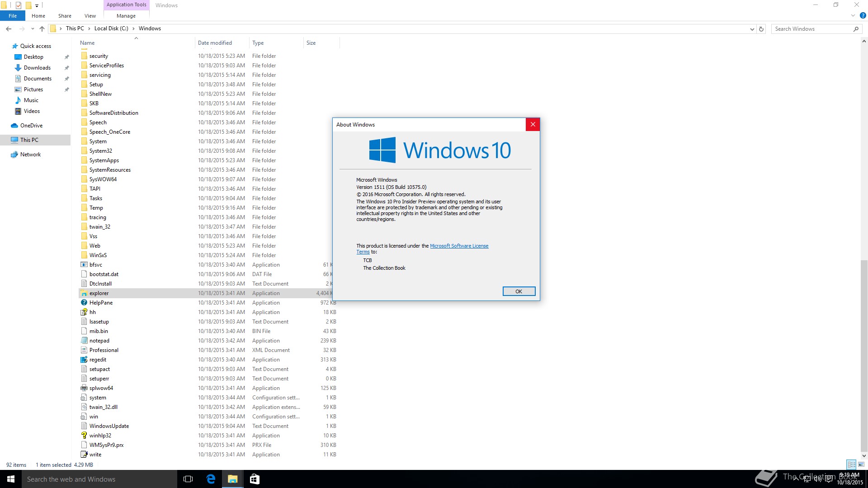Open the Windows Start menu
Screen dimensions: 868x488
11,479
